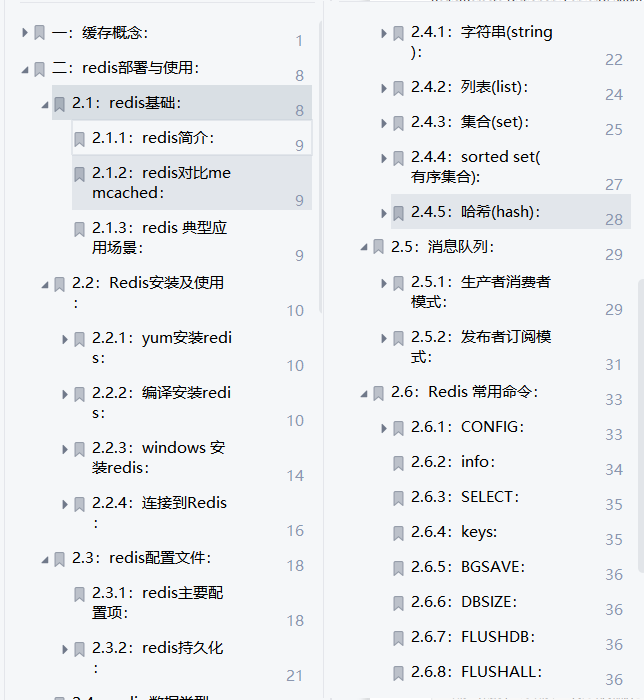
Task: Click the bookmark icon of 2.6.5：BGSAVE
Action: click(399, 568)
